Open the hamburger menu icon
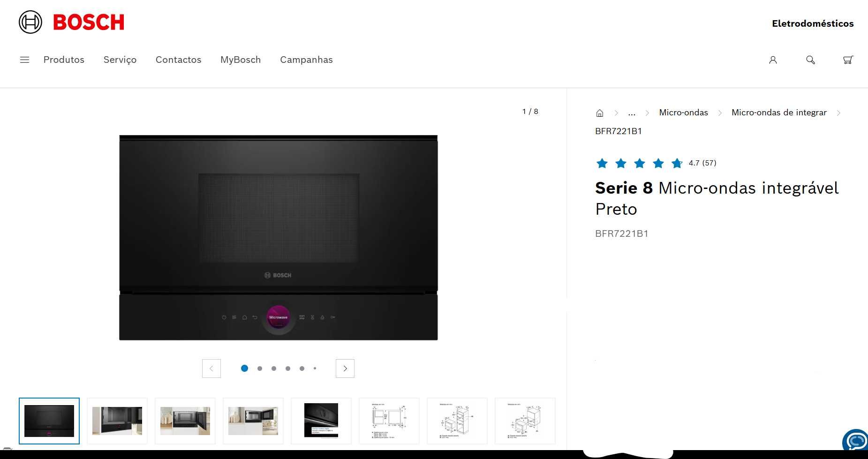868x459 pixels. pos(25,60)
